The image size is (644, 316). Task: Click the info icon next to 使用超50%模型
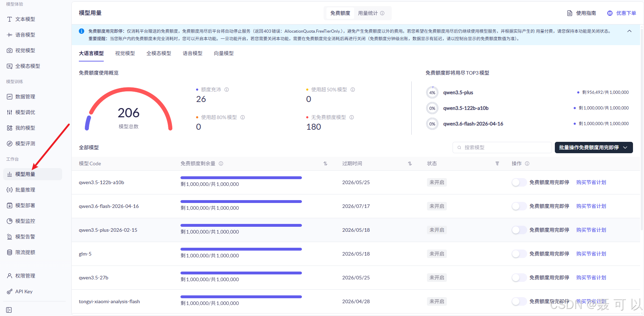[x=353, y=90]
